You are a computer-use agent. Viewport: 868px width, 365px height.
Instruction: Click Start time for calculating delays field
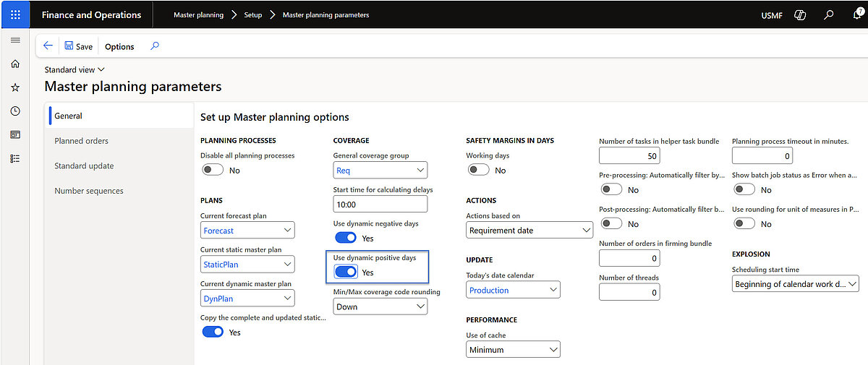tap(380, 205)
